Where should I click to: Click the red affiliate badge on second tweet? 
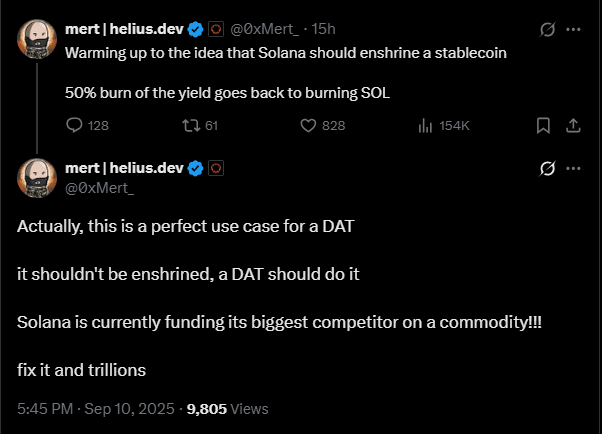click(x=214, y=167)
